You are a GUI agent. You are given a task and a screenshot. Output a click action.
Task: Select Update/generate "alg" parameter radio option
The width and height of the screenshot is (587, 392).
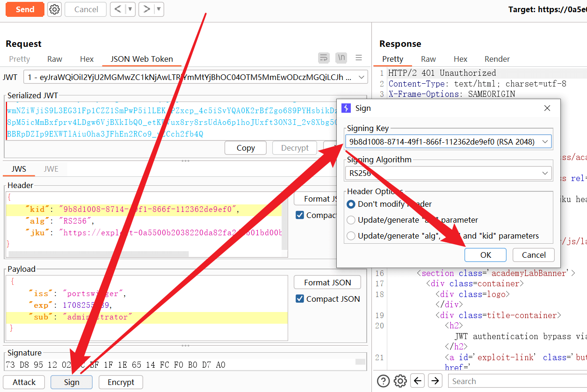[x=351, y=220]
